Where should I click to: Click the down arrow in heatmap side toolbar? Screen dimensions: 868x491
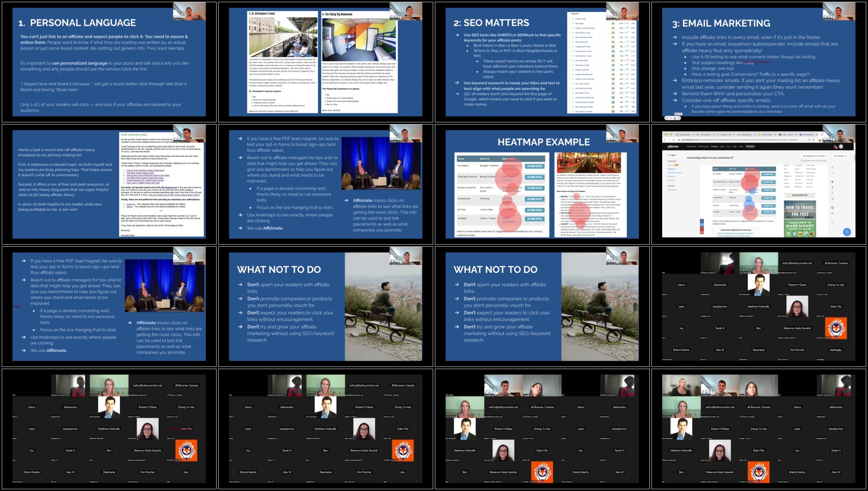pyautogui.click(x=832, y=173)
